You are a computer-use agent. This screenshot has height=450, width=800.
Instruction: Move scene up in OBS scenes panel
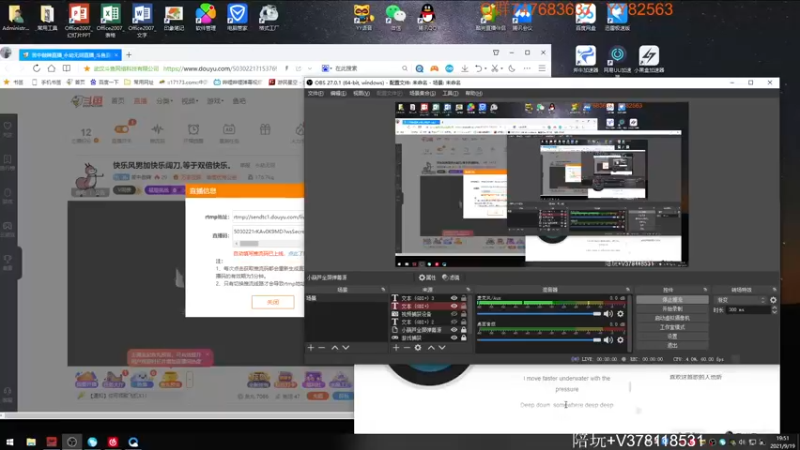[x=335, y=347]
